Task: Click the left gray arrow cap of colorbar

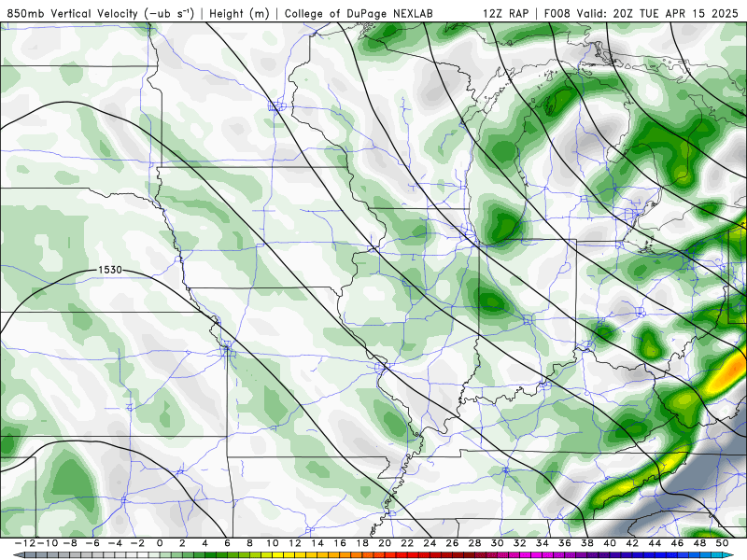Action: (x=19, y=555)
